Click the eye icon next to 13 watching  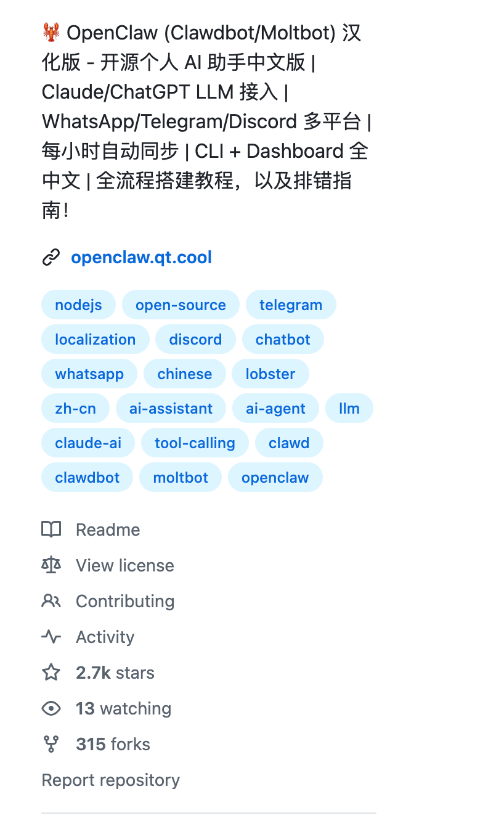(52, 708)
